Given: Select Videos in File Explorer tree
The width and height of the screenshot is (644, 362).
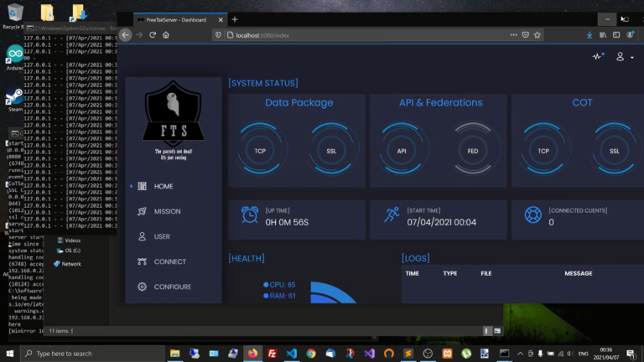Looking at the screenshot, I should [69, 240].
